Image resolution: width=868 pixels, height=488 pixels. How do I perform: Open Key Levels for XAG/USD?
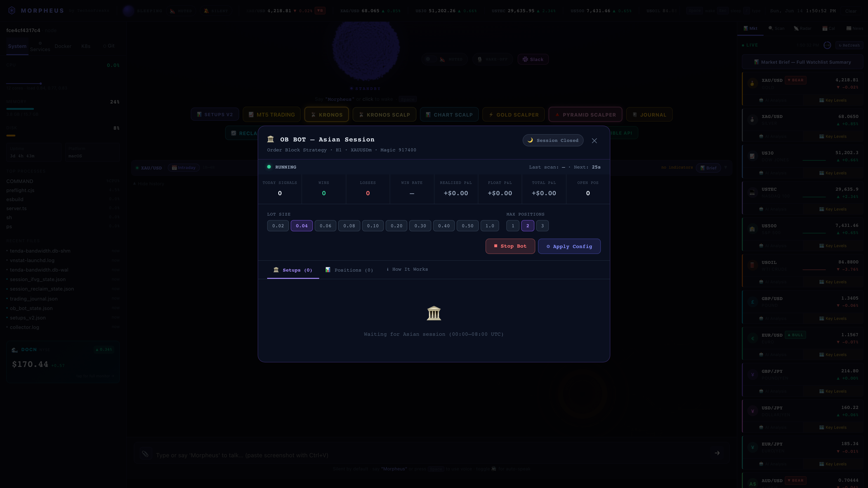(833, 136)
